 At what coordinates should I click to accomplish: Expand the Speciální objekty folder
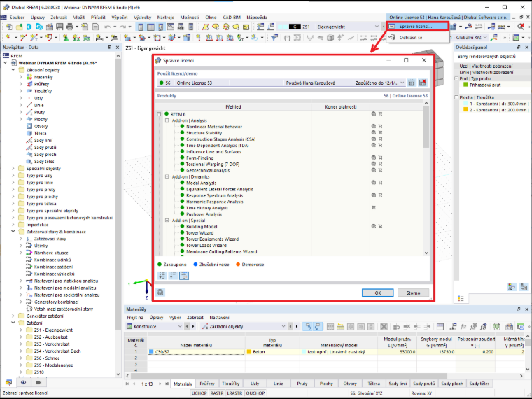pos(13,168)
